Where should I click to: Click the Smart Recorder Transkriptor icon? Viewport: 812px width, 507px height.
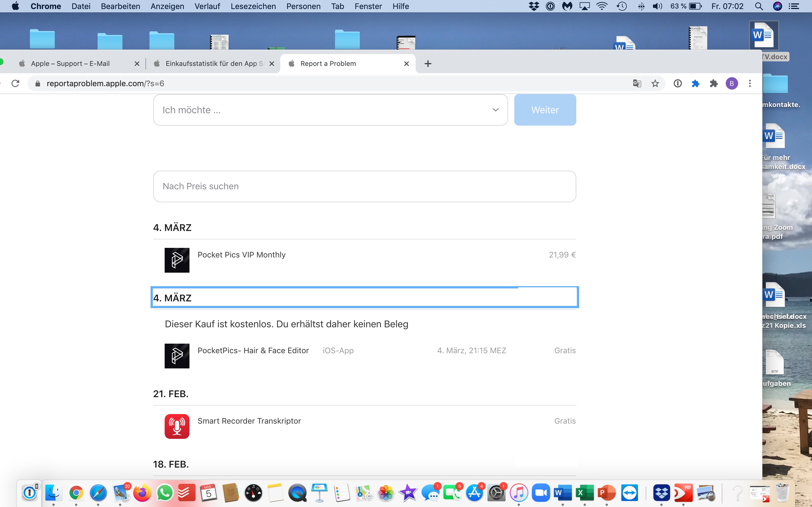[177, 426]
